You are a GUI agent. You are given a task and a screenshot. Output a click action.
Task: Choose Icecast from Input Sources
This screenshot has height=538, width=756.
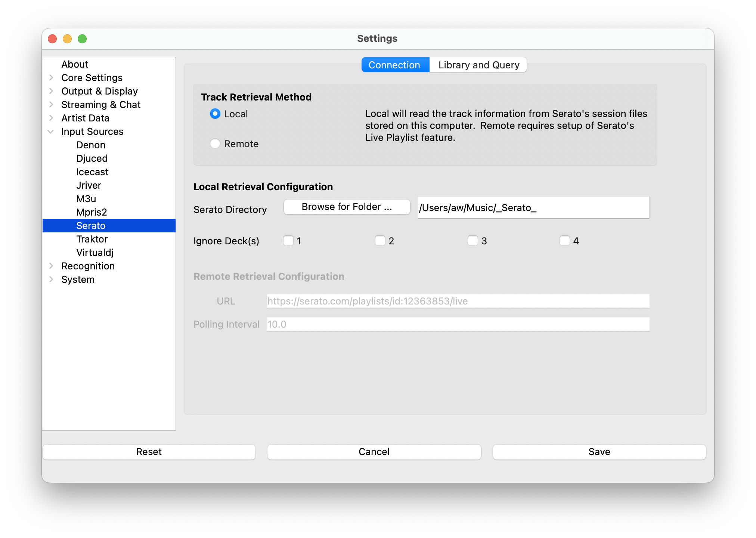tap(92, 172)
